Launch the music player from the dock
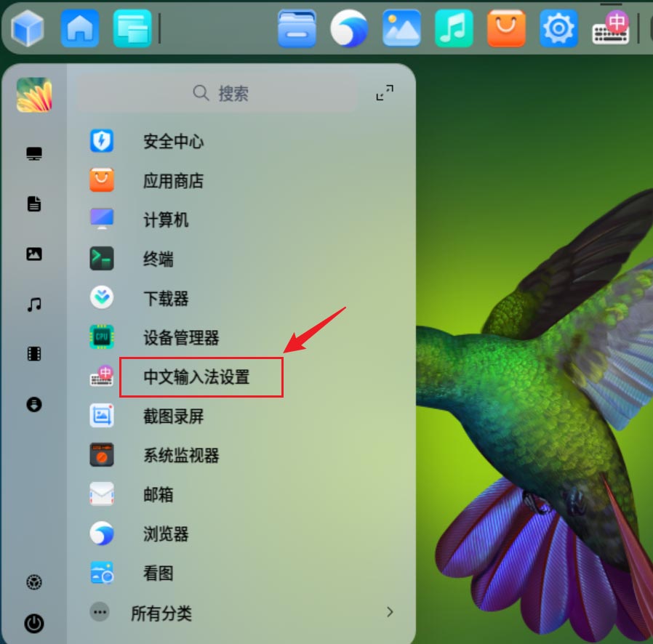 pyautogui.click(x=454, y=28)
